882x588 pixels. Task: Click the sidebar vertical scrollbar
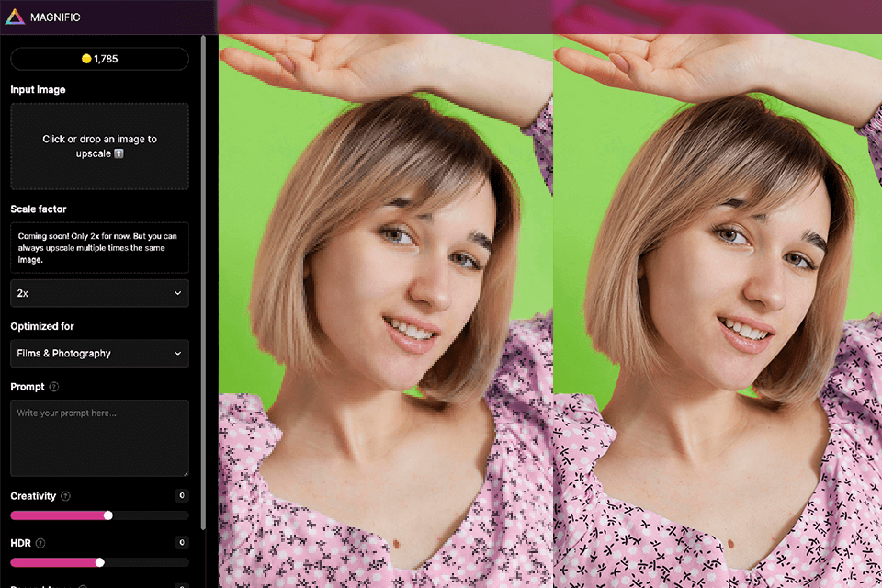click(x=203, y=281)
